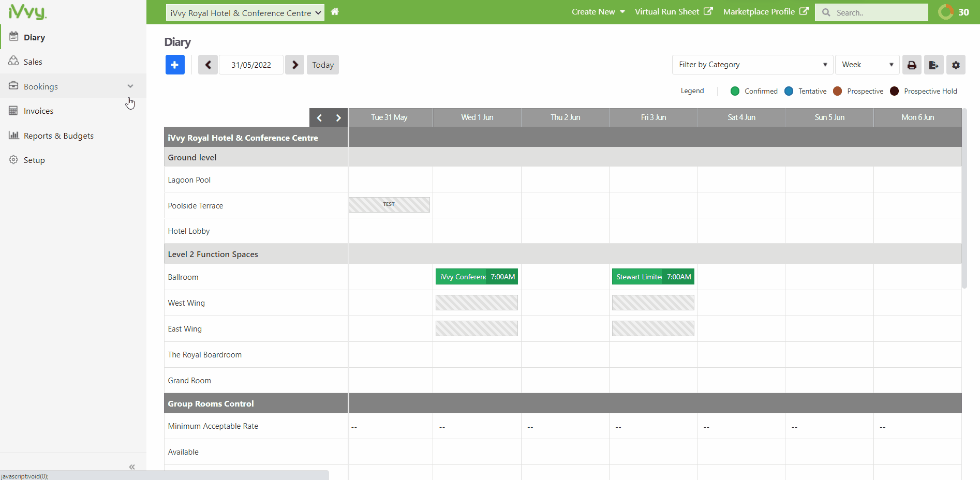Open Reports & Budgets in sidebar

coord(58,136)
